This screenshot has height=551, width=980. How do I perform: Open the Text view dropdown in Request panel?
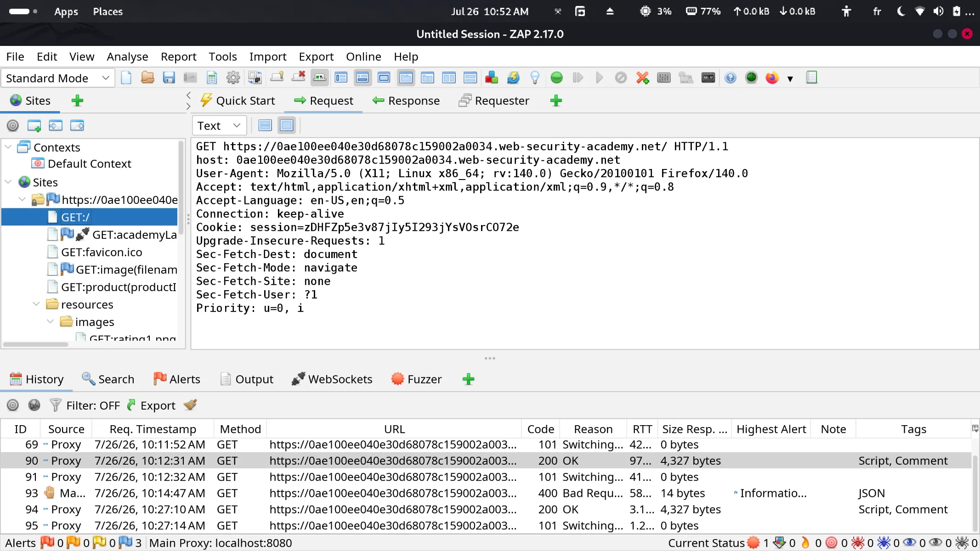pos(219,125)
